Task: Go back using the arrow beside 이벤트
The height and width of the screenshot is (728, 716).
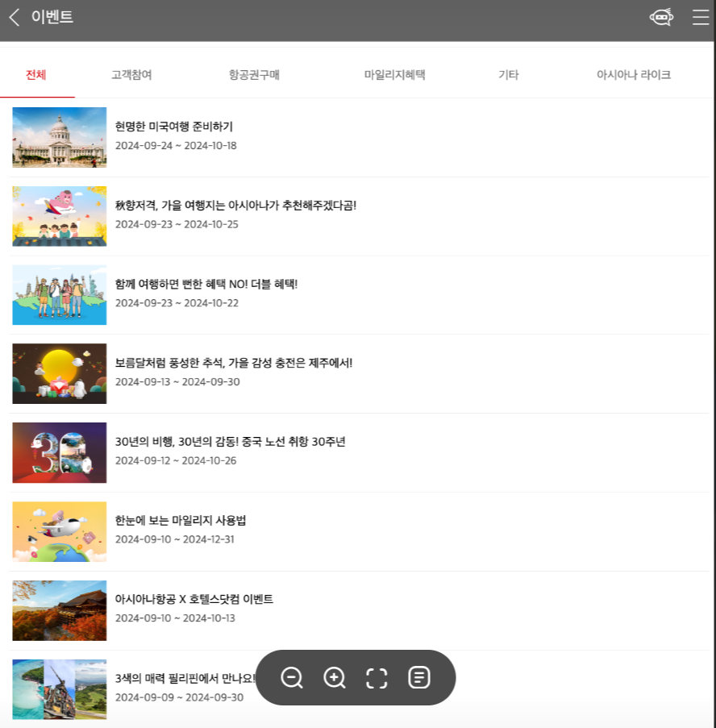Action: [15, 18]
